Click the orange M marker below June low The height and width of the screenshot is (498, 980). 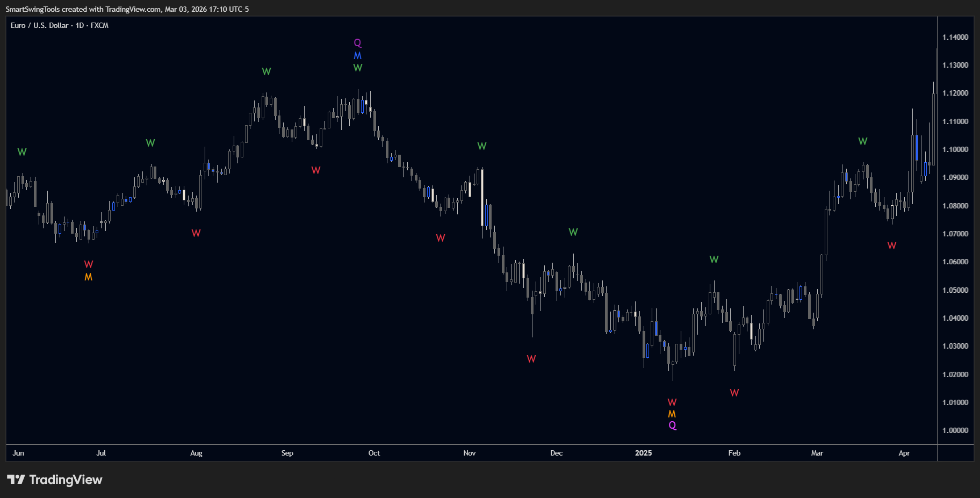click(x=89, y=277)
